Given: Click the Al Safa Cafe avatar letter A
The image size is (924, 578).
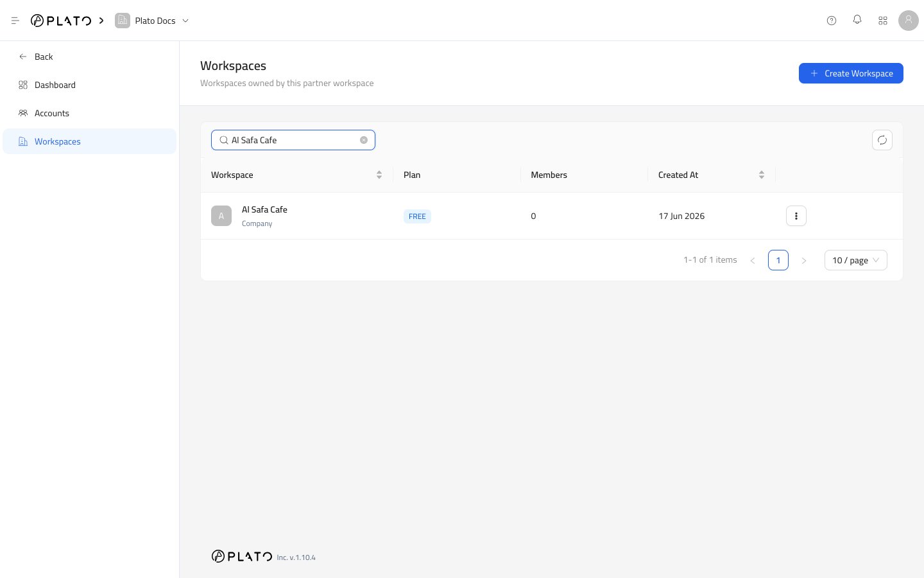Looking at the screenshot, I should (x=221, y=216).
